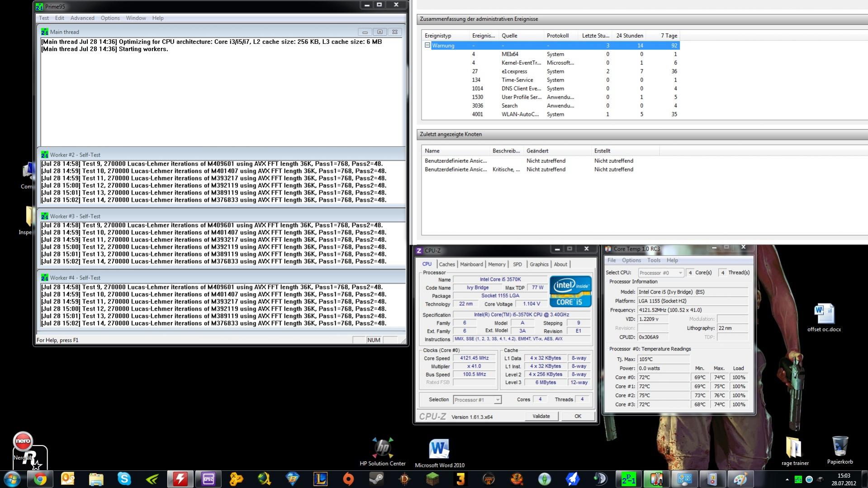The image size is (868, 488).
Task: Switch to Prime95 via taskbar icon
Action: coord(628,479)
